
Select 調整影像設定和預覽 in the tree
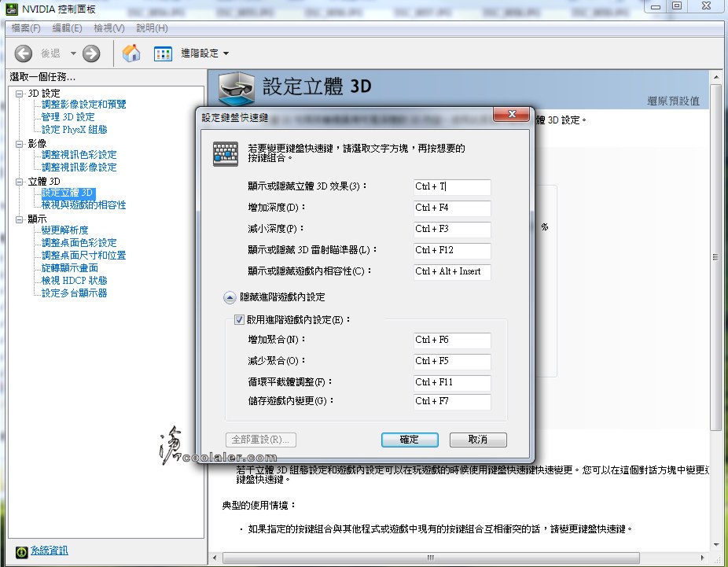pyautogui.click(x=83, y=105)
